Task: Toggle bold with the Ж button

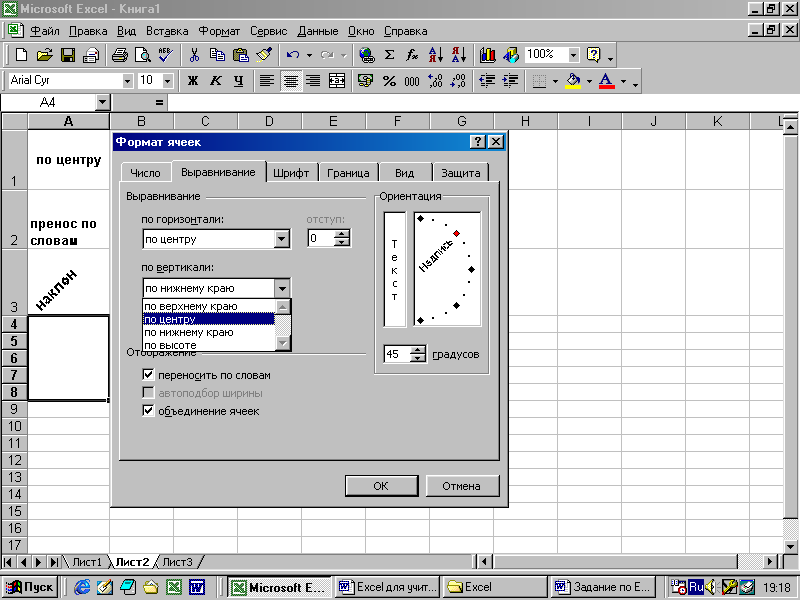Action: tap(193, 81)
